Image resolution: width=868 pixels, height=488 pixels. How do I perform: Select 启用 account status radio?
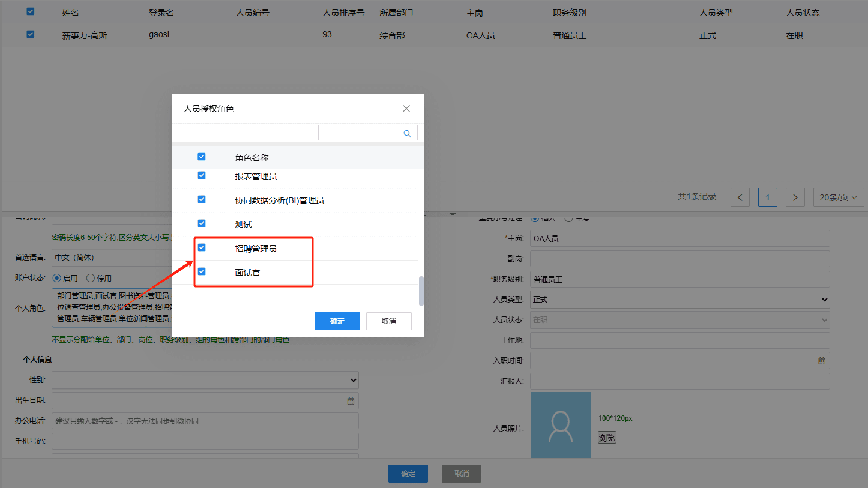[x=57, y=278]
